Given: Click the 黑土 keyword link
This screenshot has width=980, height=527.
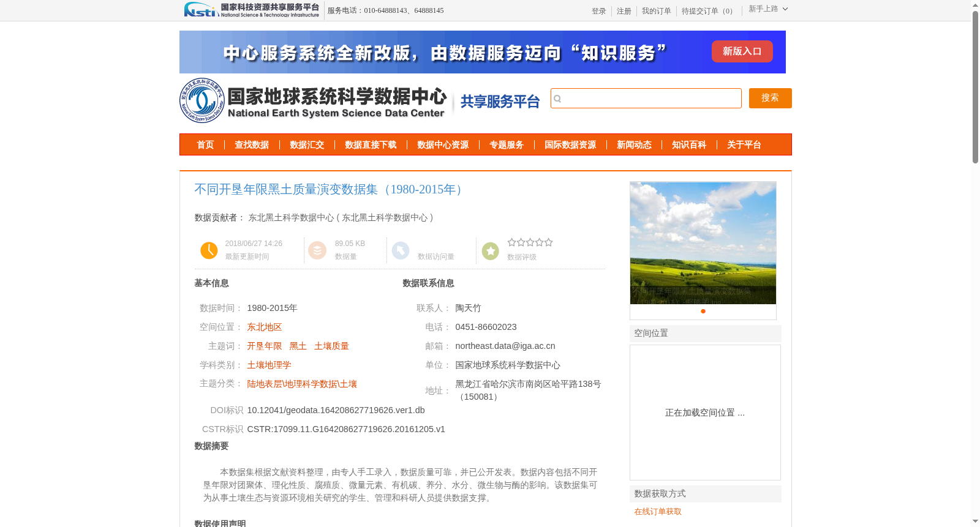Looking at the screenshot, I should pos(298,346).
